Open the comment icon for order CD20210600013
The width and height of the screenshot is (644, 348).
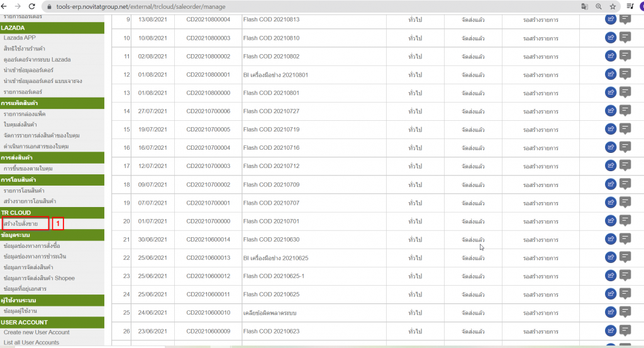pyautogui.click(x=625, y=257)
